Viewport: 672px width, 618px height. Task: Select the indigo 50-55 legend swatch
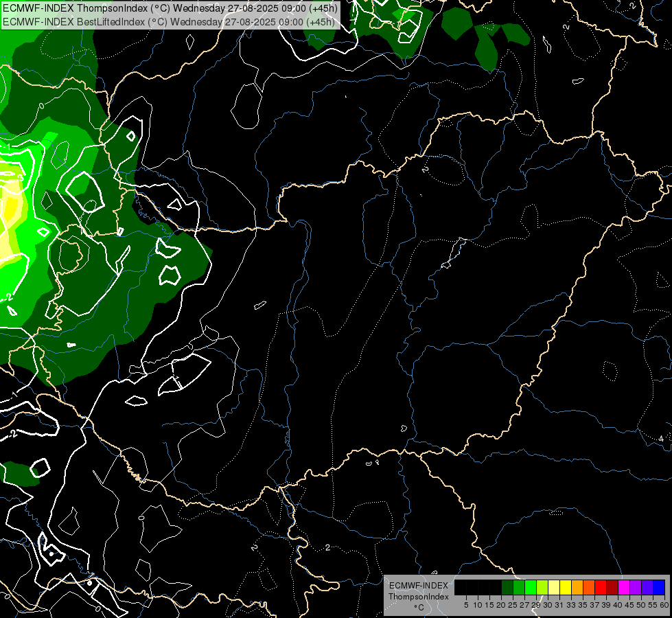pos(647,587)
